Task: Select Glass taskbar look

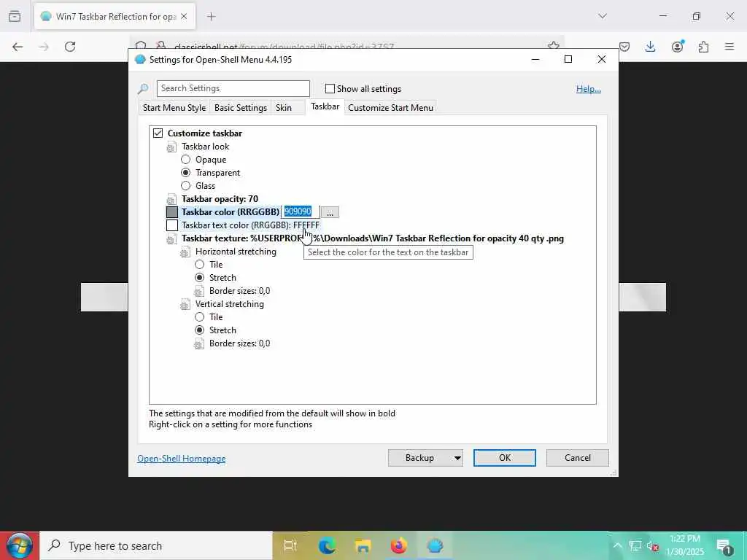Action: (x=186, y=186)
